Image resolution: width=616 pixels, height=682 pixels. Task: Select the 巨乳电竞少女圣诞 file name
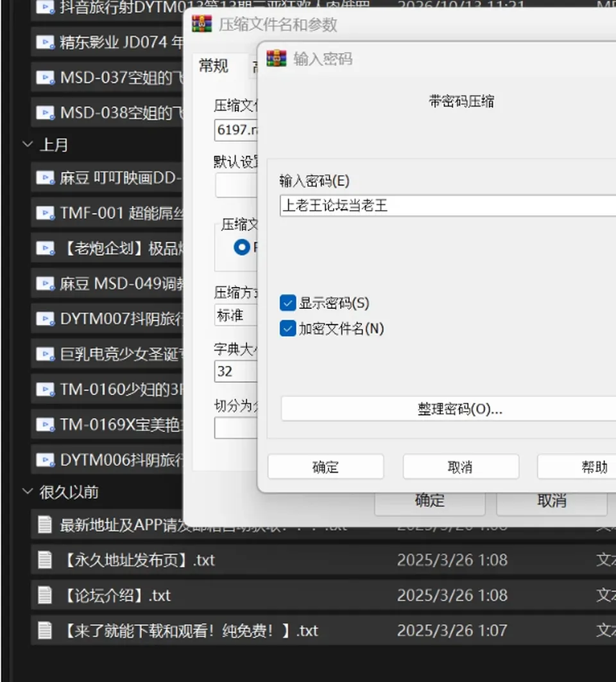(x=121, y=354)
